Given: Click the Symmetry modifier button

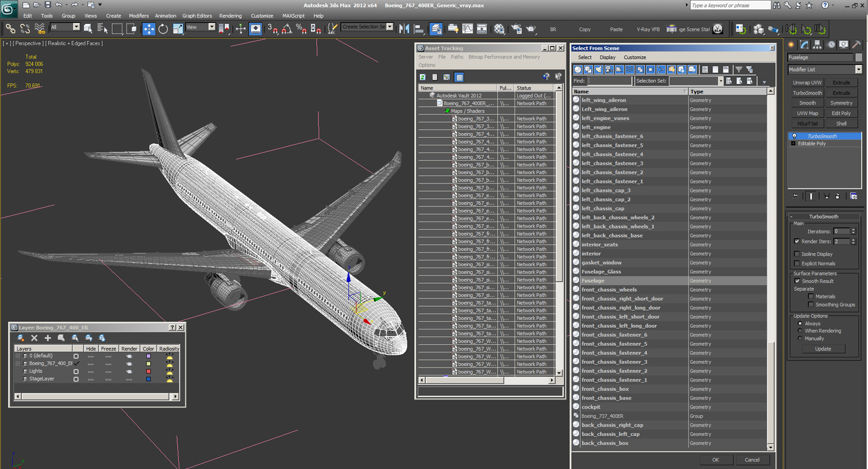Looking at the screenshot, I should [841, 103].
